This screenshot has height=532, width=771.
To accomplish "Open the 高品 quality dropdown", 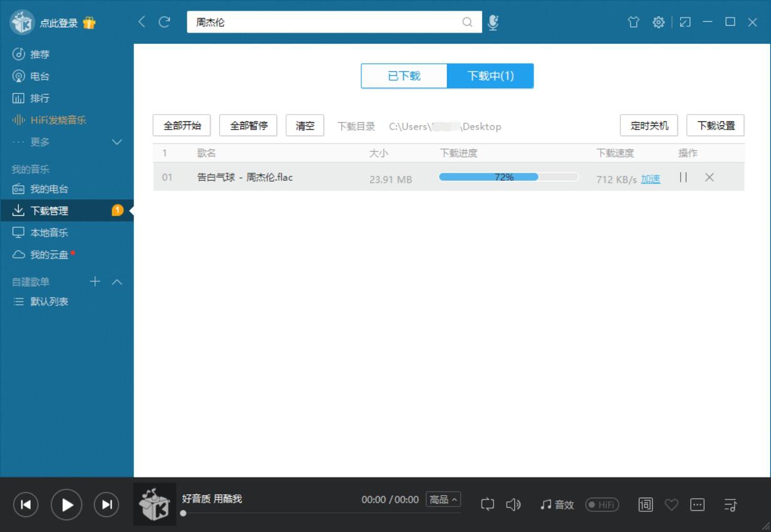I will point(443,499).
